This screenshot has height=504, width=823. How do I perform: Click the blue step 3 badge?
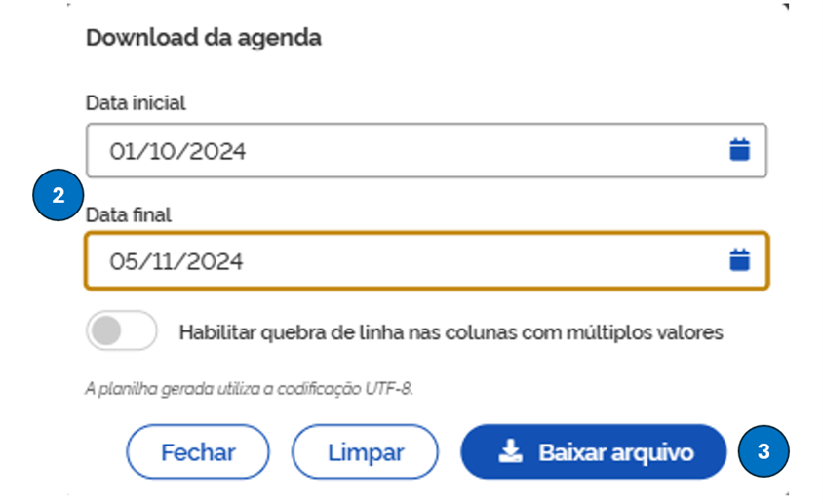pos(764,452)
